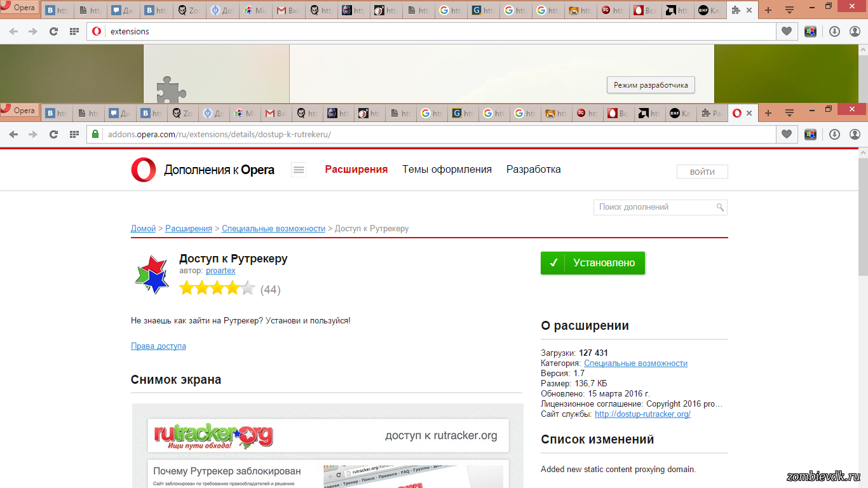Add a new tab in the addons window
This screenshot has width=868, height=488.
[768, 113]
